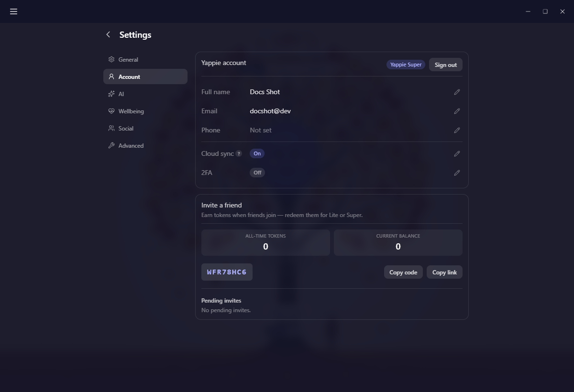The width and height of the screenshot is (574, 392).
Task: Copy the invite link button
Action: pyautogui.click(x=444, y=272)
